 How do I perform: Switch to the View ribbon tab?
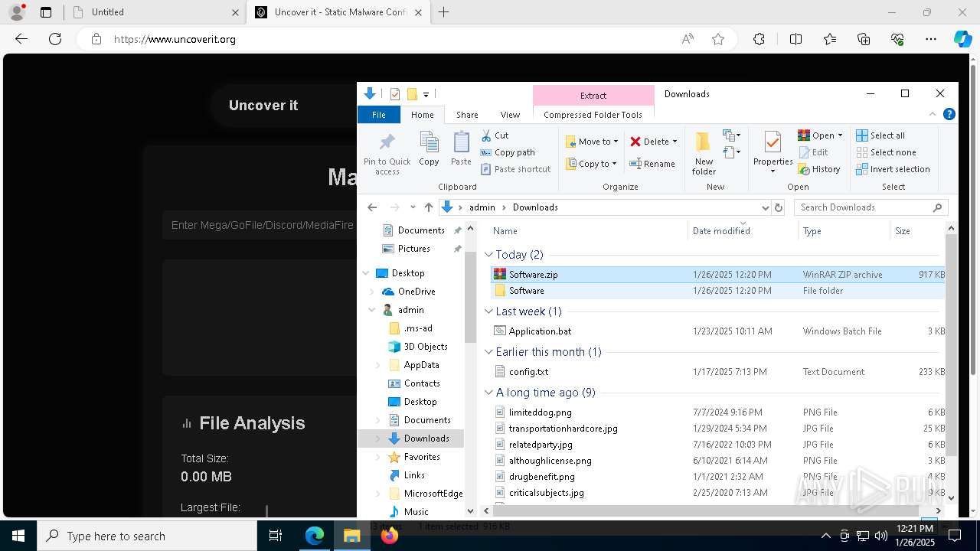click(510, 115)
